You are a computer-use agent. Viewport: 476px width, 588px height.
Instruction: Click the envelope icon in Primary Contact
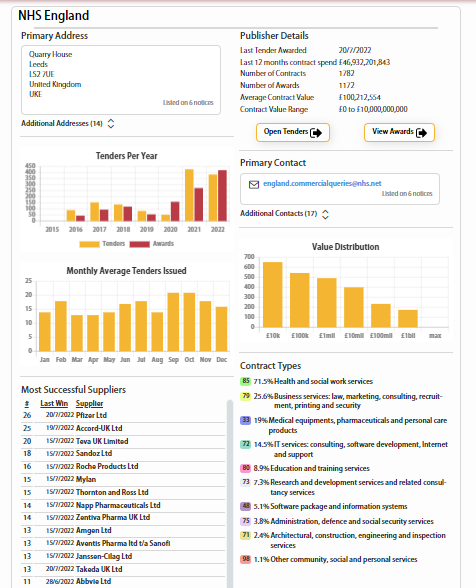coord(254,184)
